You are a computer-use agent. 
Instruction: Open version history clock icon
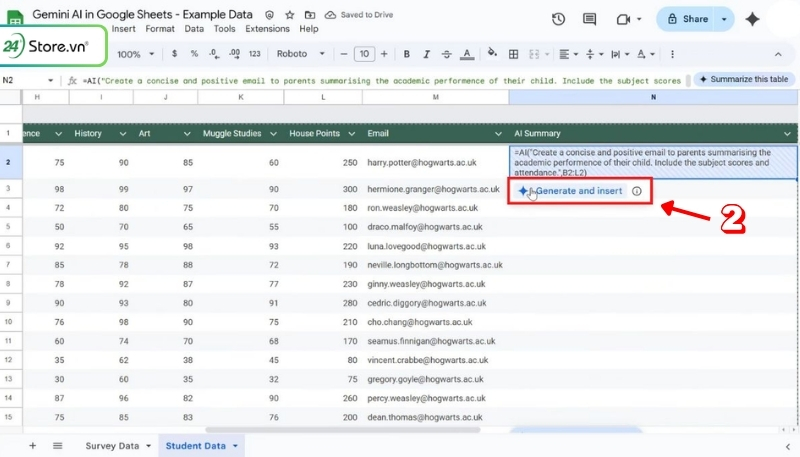click(x=558, y=19)
